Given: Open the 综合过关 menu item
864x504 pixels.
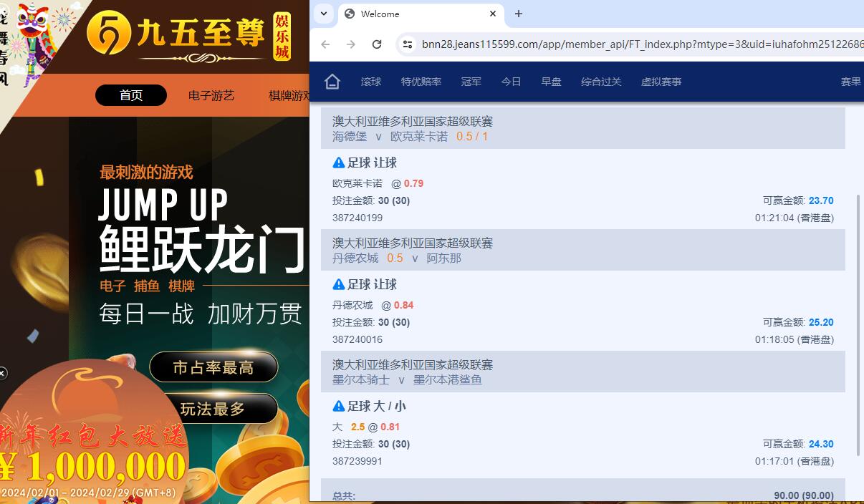Looking at the screenshot, I should tap(601, 82).
